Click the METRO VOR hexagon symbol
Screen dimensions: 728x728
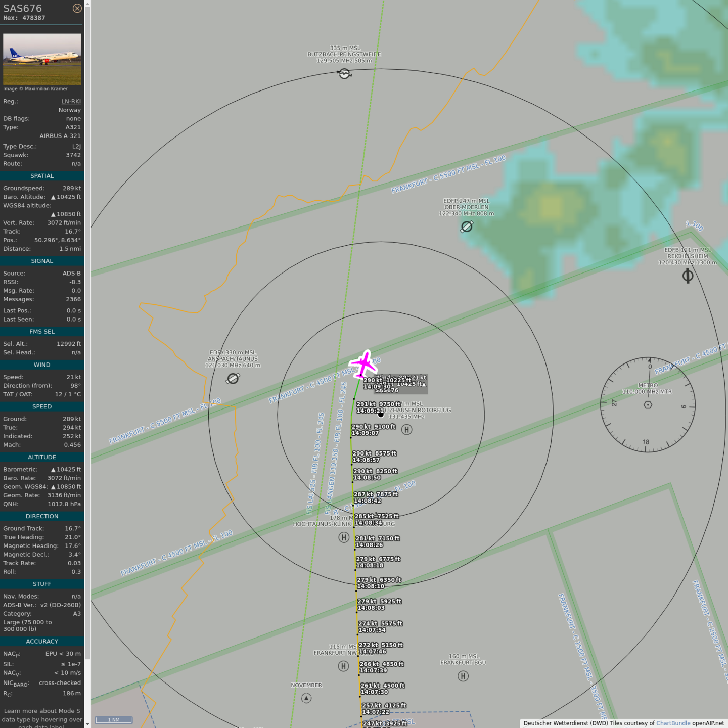pyautogui.click(x=648, y=405)
